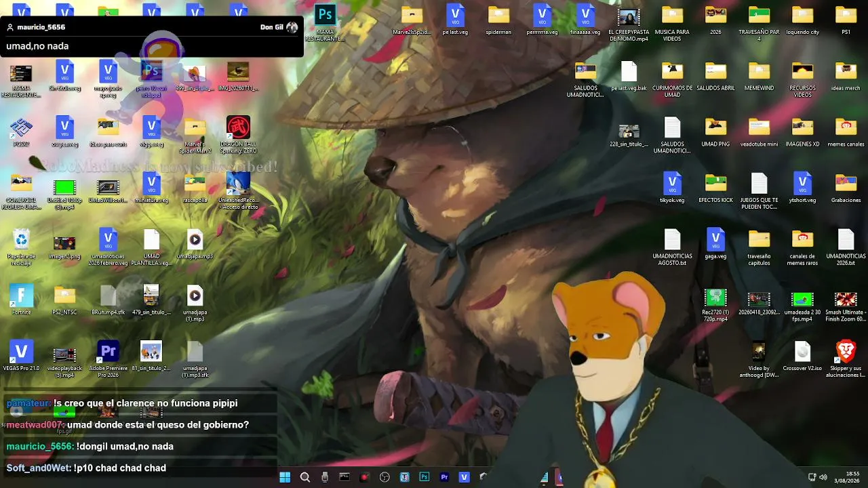Select the Rec2720 (1) 720p.mp4 video
868x488 pixels.
click(715, 306)
